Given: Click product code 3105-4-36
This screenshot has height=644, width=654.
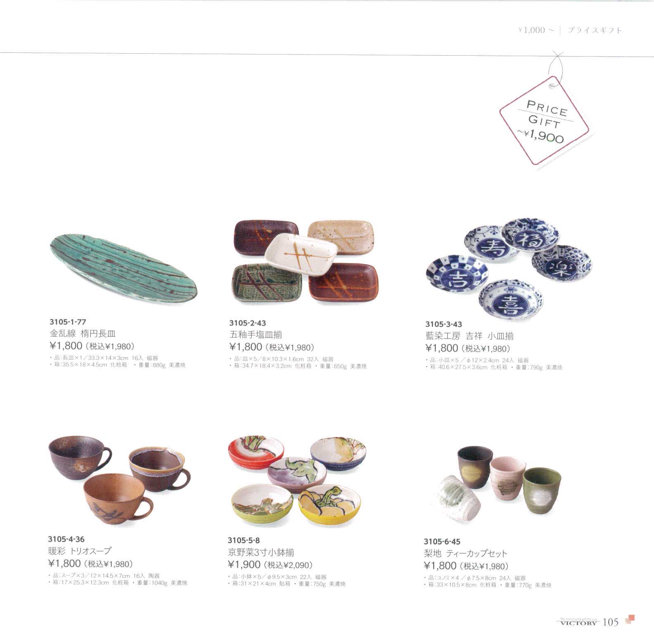Looking at the screenshot, I should pyautogui.click(x=66, y=539).
